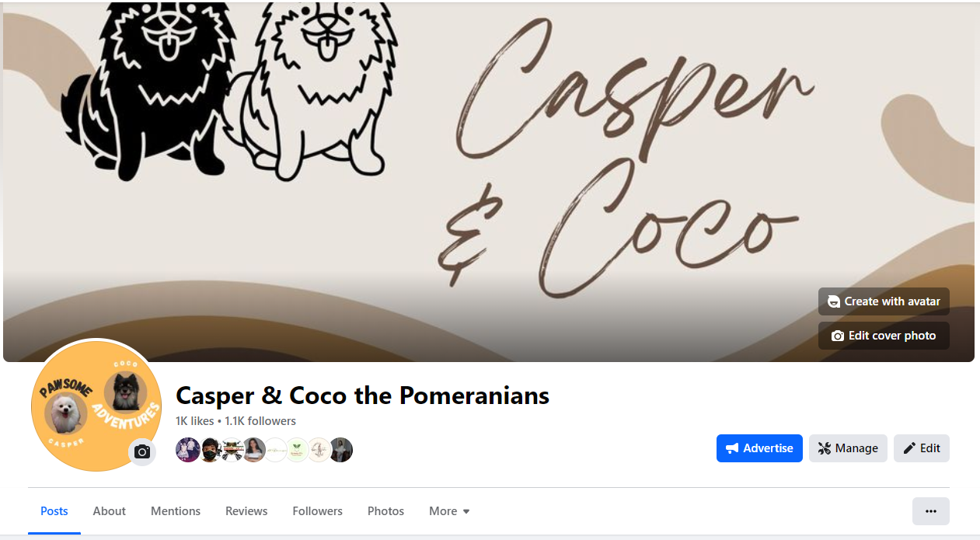Select the Reviews tab
The width and height of the screenshot is (980, 540).
click(246, 511)
